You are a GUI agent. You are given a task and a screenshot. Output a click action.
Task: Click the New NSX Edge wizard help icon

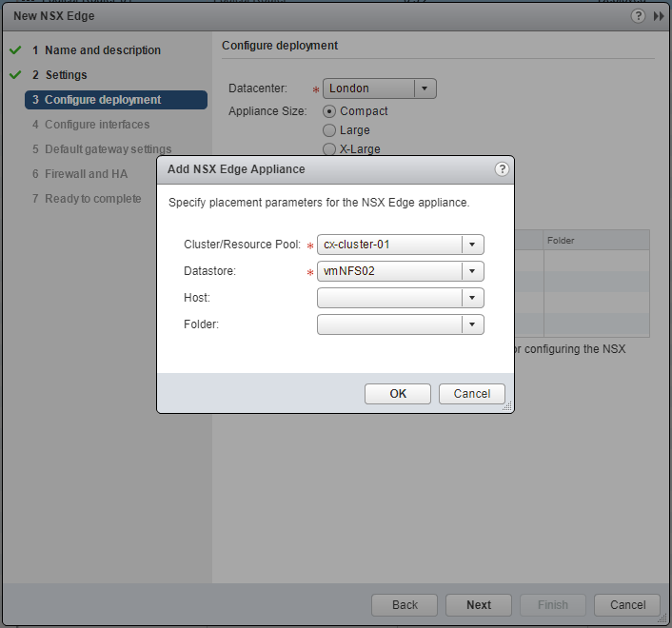[638, 16]
